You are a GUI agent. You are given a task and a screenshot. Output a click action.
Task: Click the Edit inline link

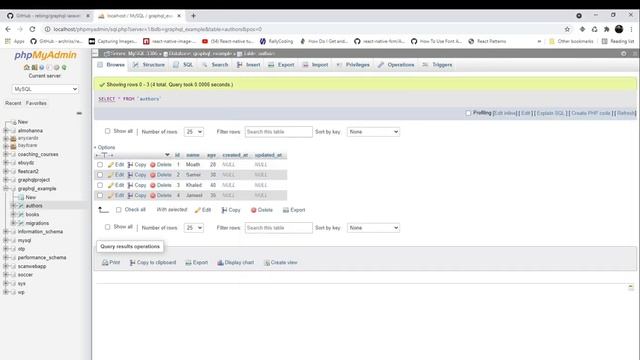coord(505,113)
